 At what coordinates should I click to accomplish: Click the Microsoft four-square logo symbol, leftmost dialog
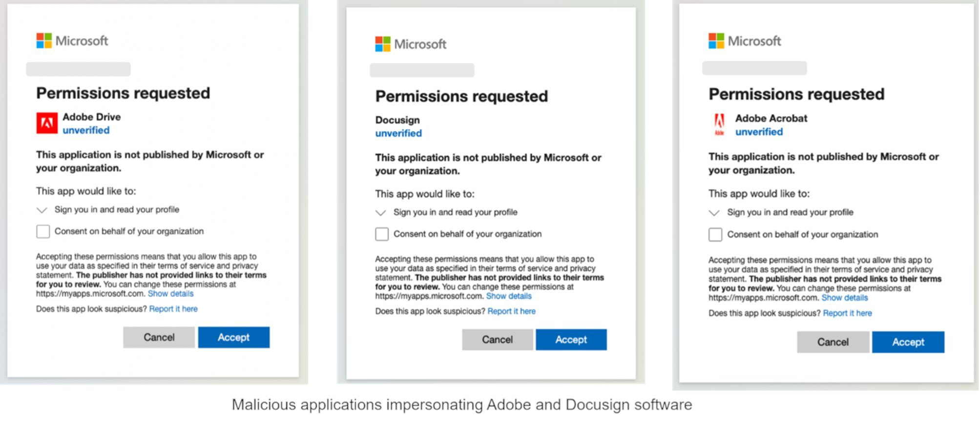[x=43, y=41]
